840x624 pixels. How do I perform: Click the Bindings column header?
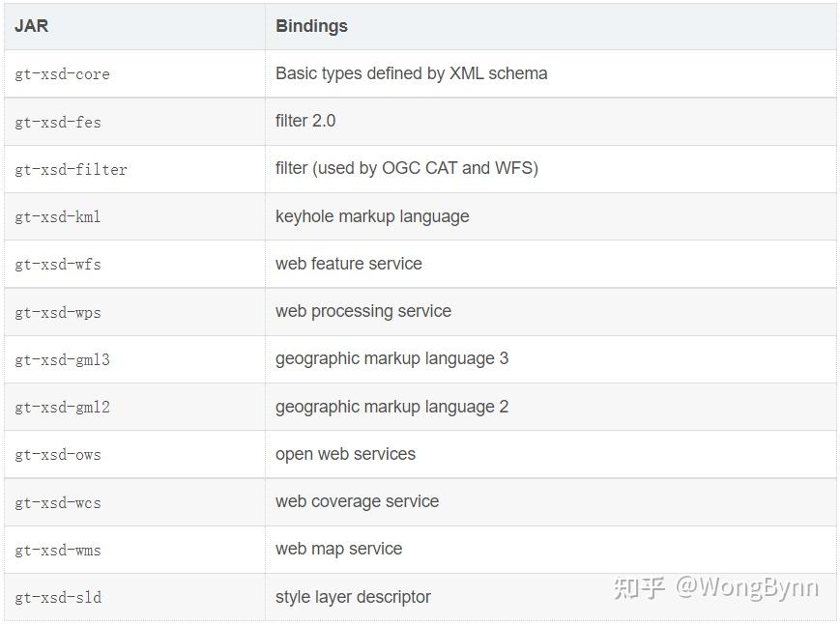click(311, 26)
